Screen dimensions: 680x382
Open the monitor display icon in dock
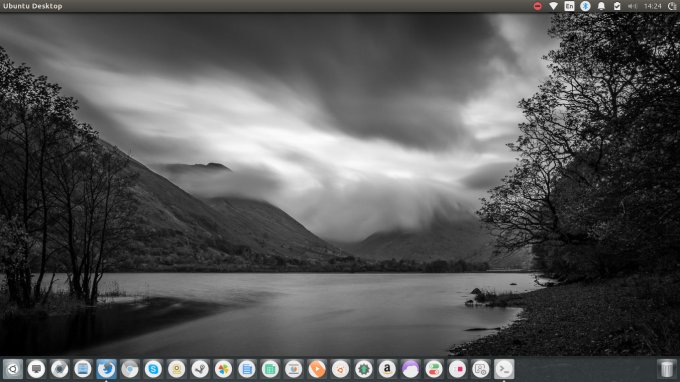tap(36, 369)
